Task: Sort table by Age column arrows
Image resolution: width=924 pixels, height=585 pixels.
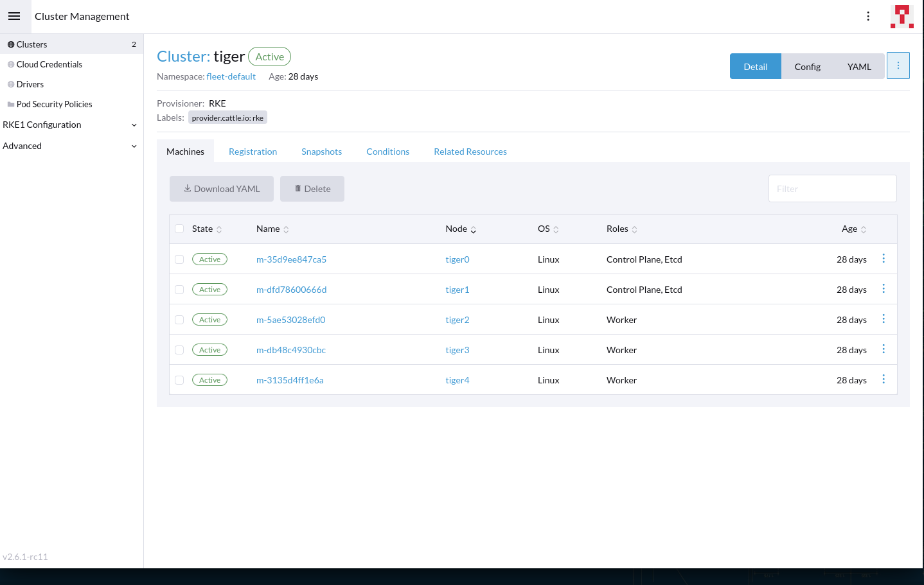Action: [864, 229]
